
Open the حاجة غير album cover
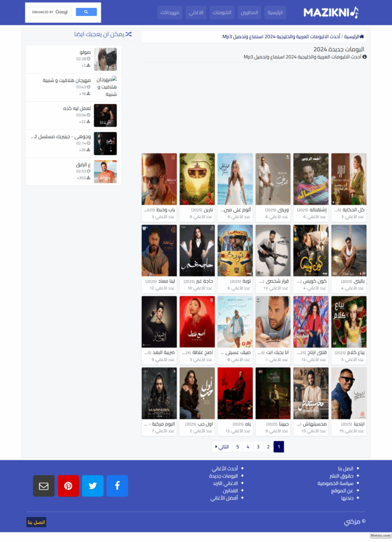(197, 250)
